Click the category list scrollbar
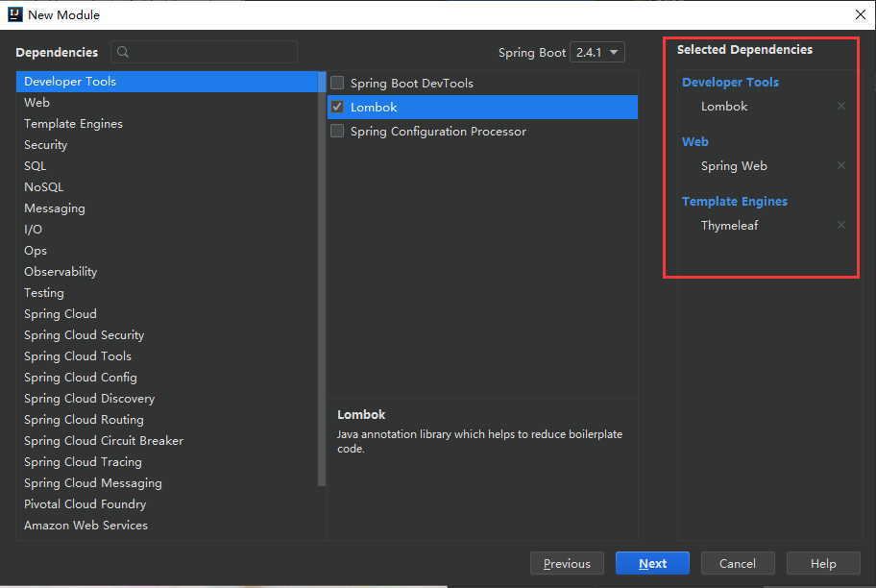 (321, 279)
